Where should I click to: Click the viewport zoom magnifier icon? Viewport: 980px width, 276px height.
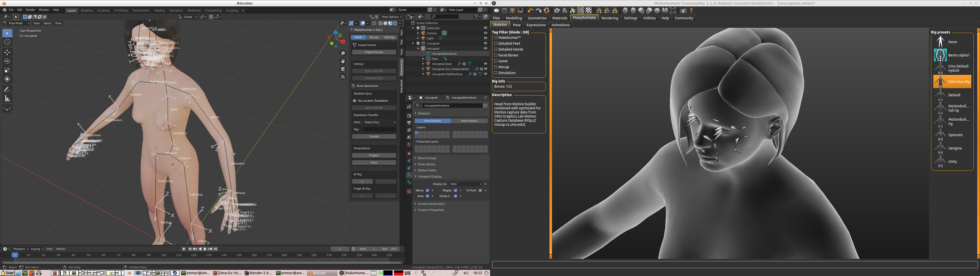coord(343,53)
